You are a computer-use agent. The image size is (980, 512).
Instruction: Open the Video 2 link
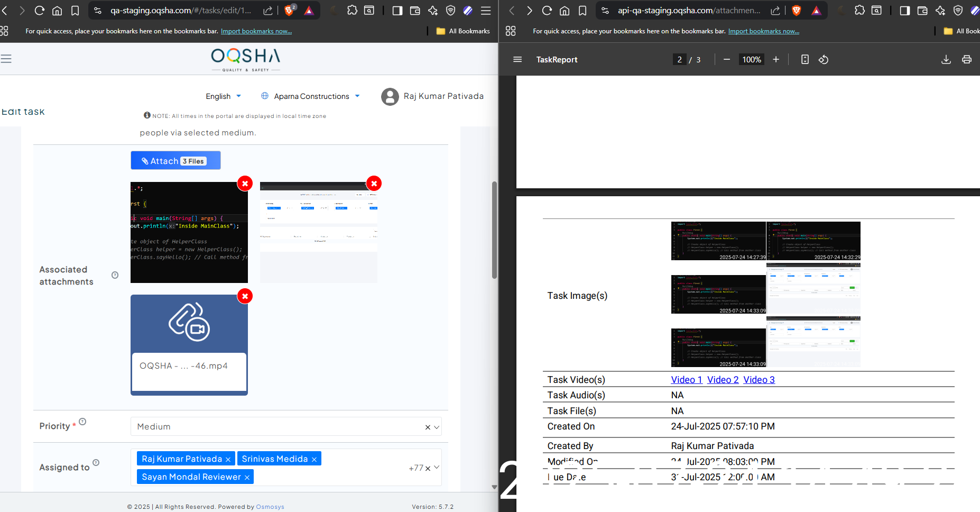point(723,380)
